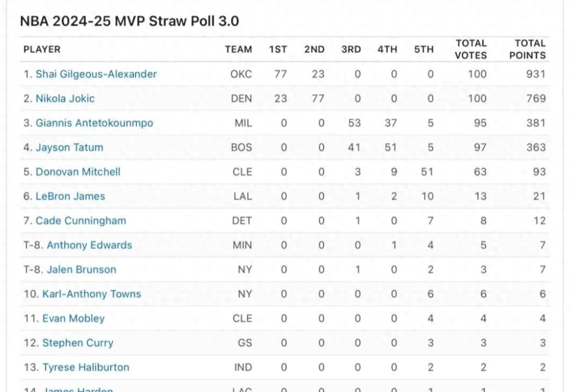Open Donovan Mitchell's player link
This screenshot has width=570, height=392.
[78, 172]
